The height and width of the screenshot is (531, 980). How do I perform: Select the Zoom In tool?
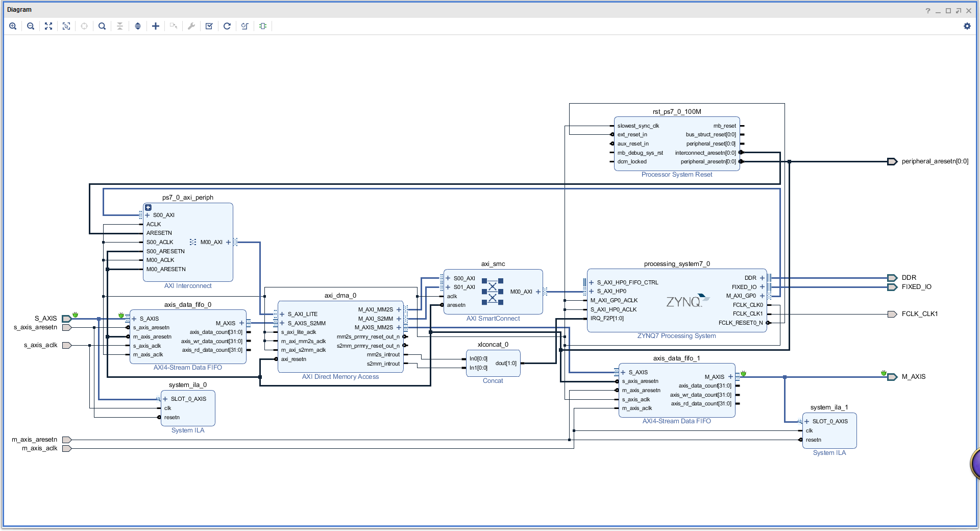13,26
